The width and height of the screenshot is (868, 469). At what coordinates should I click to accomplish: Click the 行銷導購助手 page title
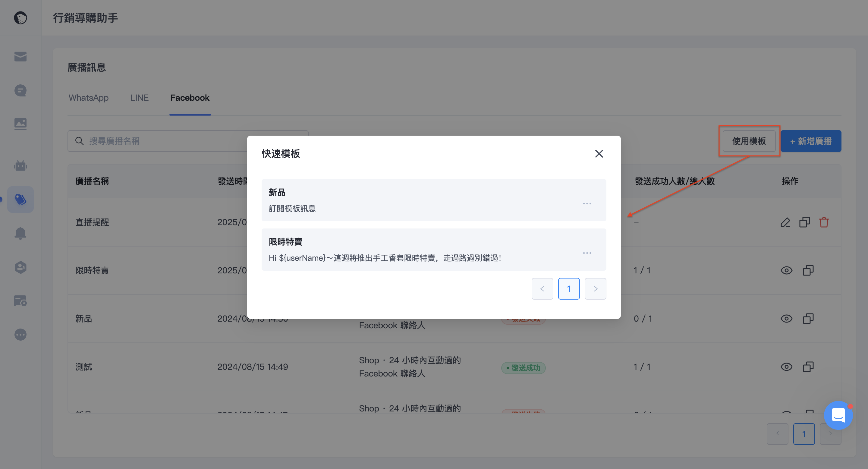[x=86, y=18]
